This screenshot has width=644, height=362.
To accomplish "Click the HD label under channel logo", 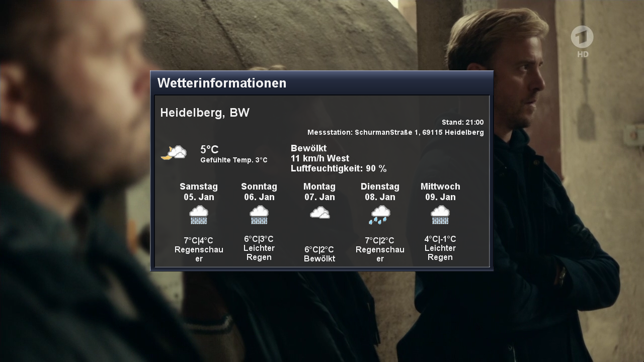I will (583, 54).
